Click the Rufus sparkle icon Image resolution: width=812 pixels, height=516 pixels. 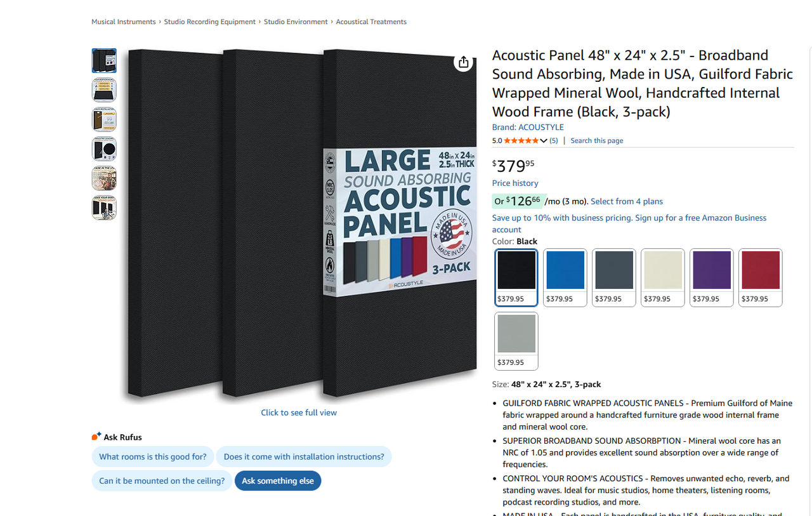96,437
